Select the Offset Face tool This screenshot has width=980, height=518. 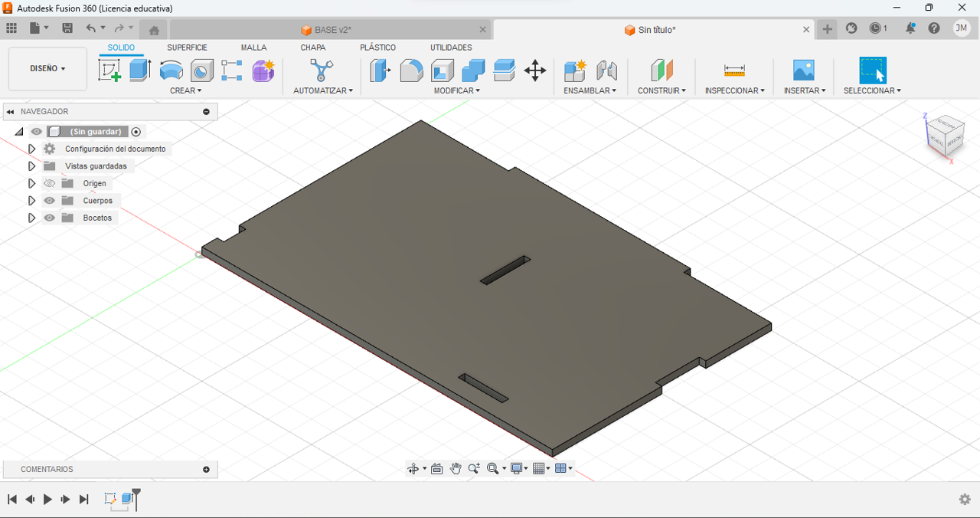504,70
